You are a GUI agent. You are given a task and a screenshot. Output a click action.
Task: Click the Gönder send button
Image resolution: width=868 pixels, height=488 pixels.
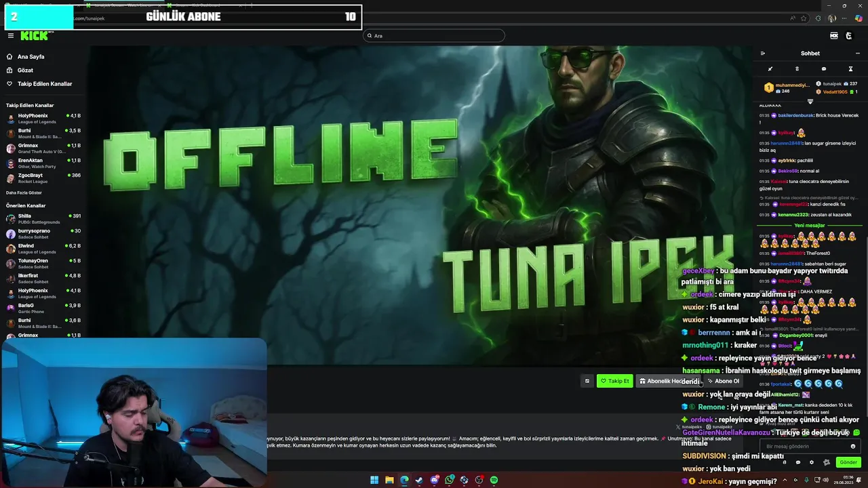tap(848, 462)
